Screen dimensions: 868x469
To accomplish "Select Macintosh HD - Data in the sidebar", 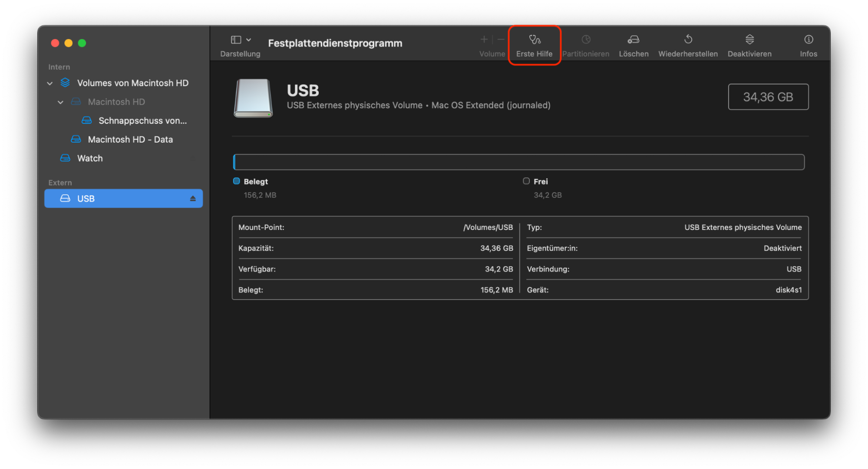I will click(x=130, y=139).
